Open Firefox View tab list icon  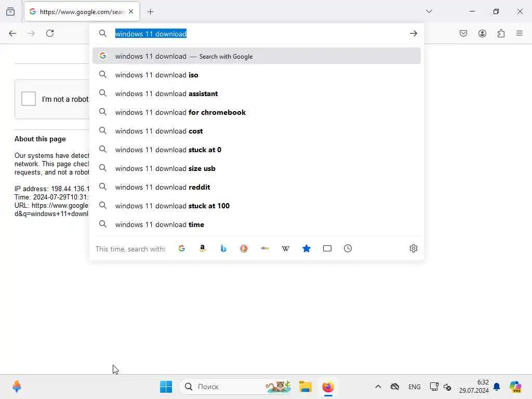coord(10,11)
